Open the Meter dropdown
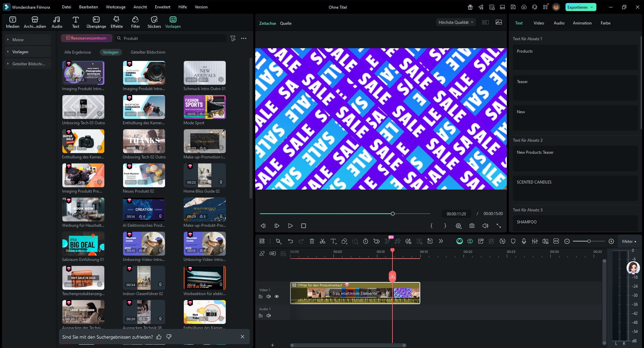This screenshot has width=644, height=348. click(x=629, y=241)
